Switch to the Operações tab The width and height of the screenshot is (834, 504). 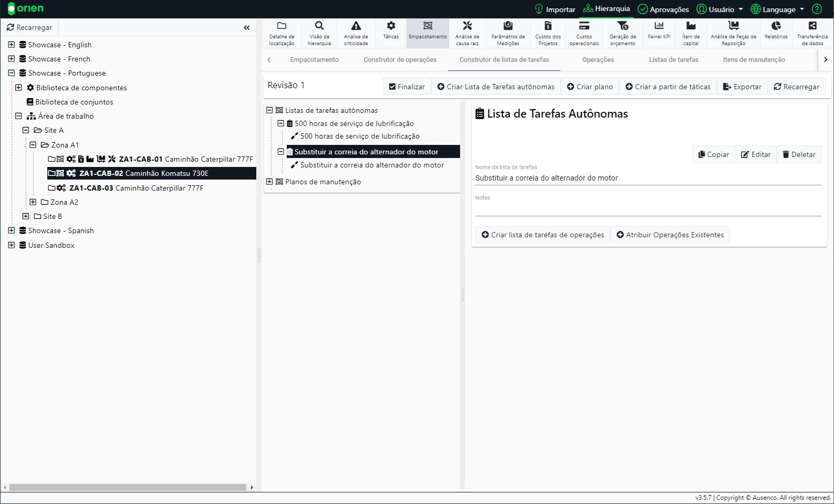tap(598, 60)
